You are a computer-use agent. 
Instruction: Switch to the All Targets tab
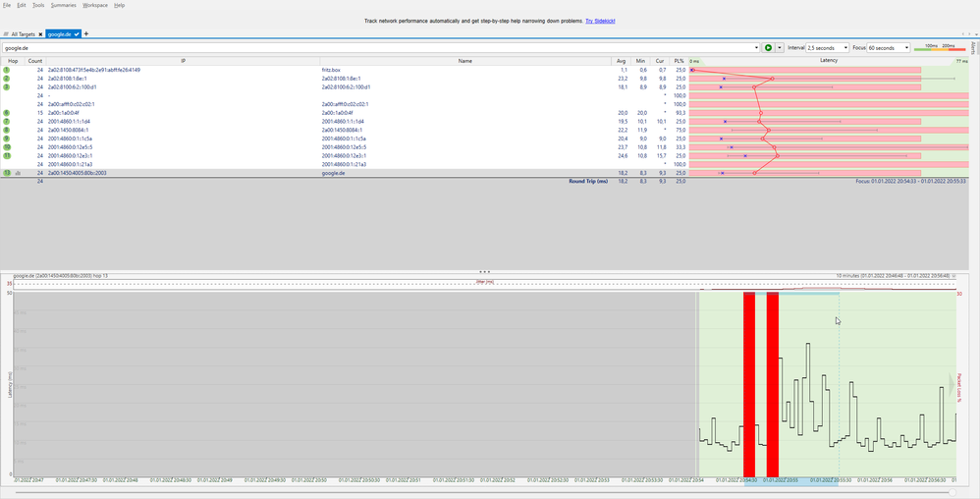pyautogui.click(x=24, y=34)
